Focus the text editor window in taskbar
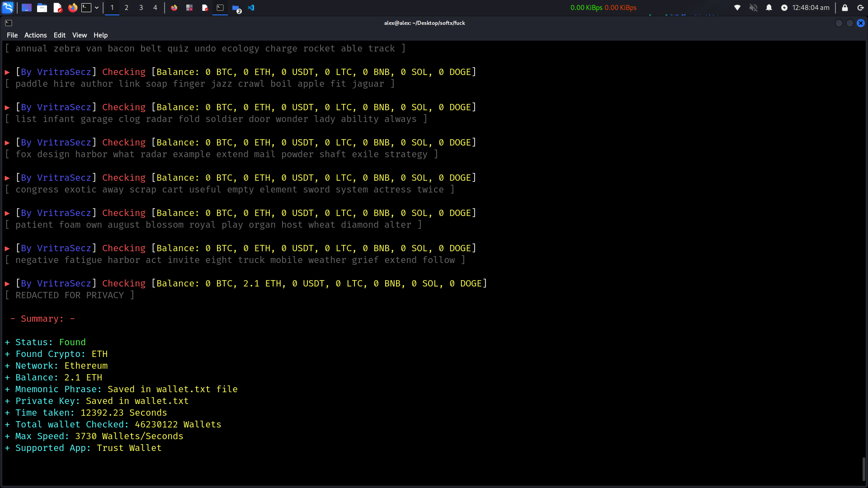The image size is (868, 488). (205, 8)
